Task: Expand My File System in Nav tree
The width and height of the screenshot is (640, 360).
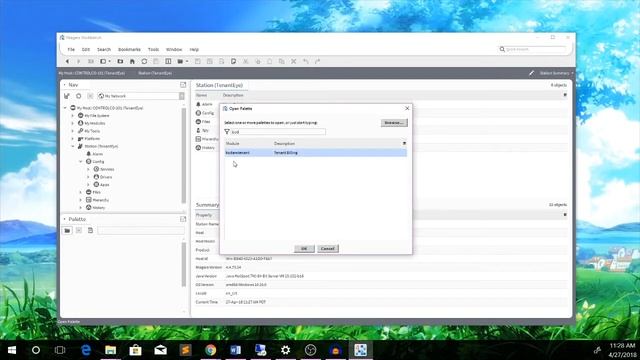Action: click(x=73, y=116)
